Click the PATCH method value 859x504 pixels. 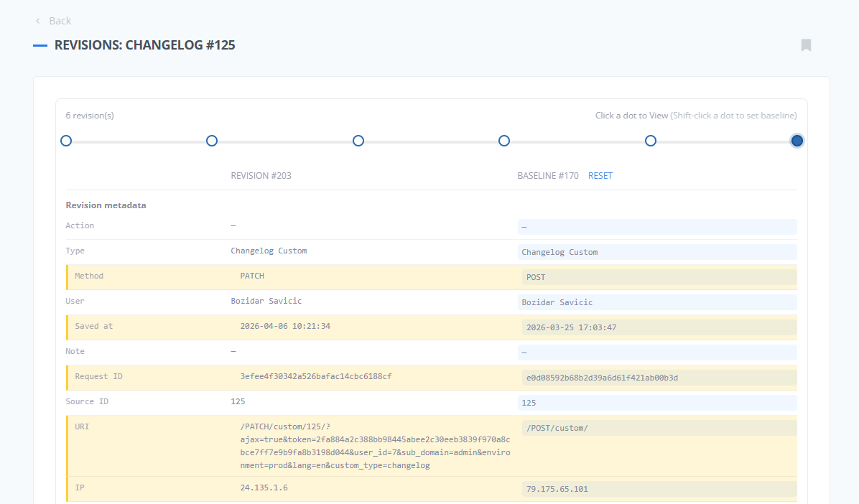click(252, 276)
